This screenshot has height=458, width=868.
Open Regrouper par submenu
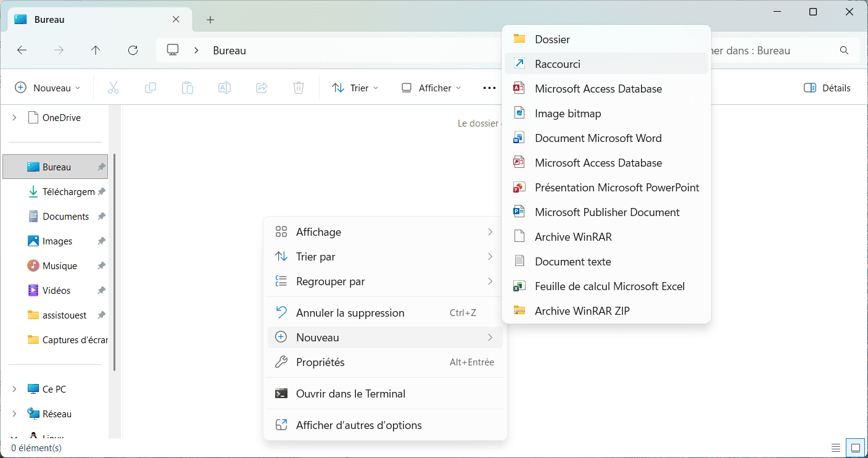pyautogui.click(x=385, y=281)
